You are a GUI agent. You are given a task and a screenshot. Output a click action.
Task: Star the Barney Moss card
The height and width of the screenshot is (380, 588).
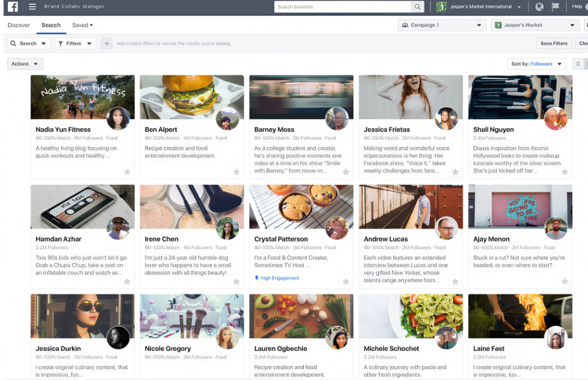coord(346,172)
